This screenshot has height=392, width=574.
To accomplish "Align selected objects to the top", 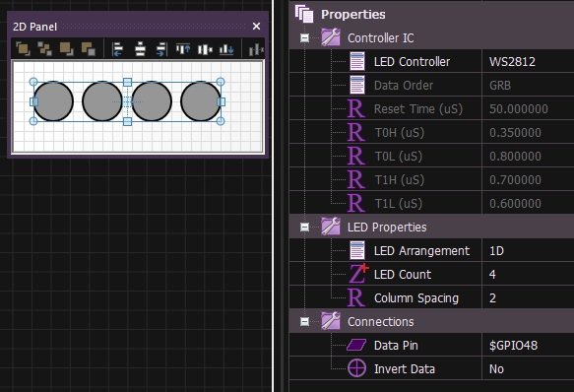I will pyautogui.click(x=183, y=48).
